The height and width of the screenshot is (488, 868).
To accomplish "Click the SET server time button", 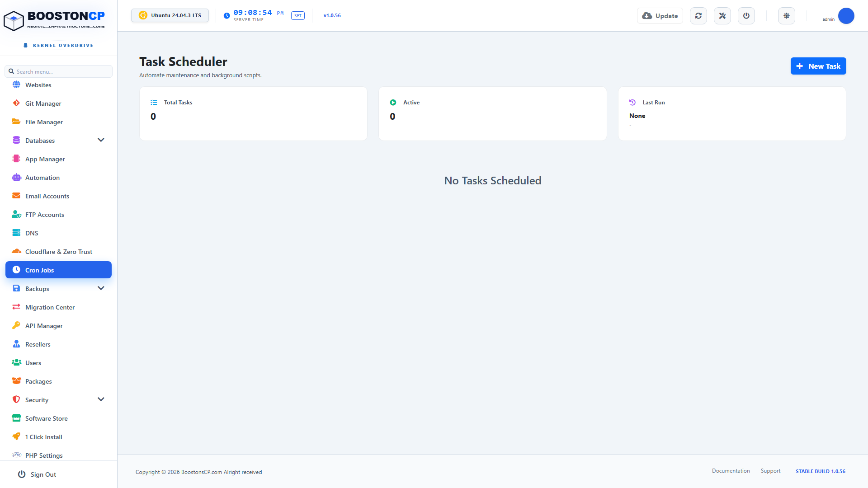I will tap(298, 16).
